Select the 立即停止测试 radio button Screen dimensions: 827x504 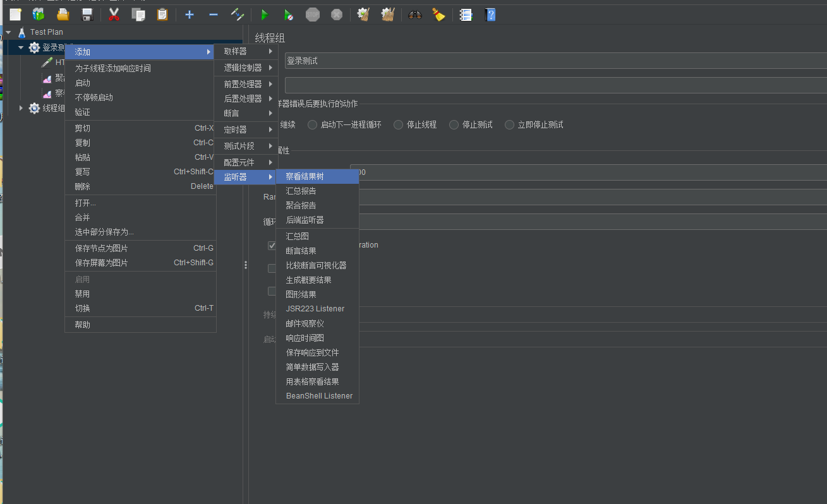point(509,124)
